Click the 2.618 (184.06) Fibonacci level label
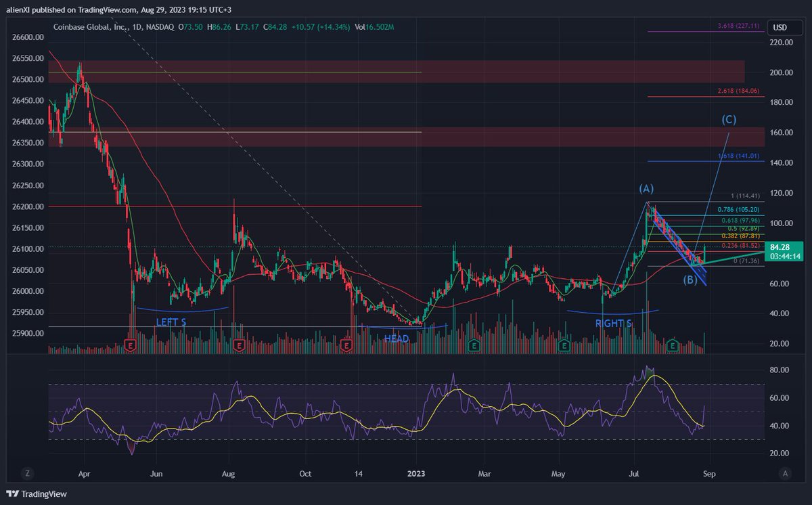Image resolution: width=812 pixels, height=505 pixels. pyautogui.click(x=738, y=91)
